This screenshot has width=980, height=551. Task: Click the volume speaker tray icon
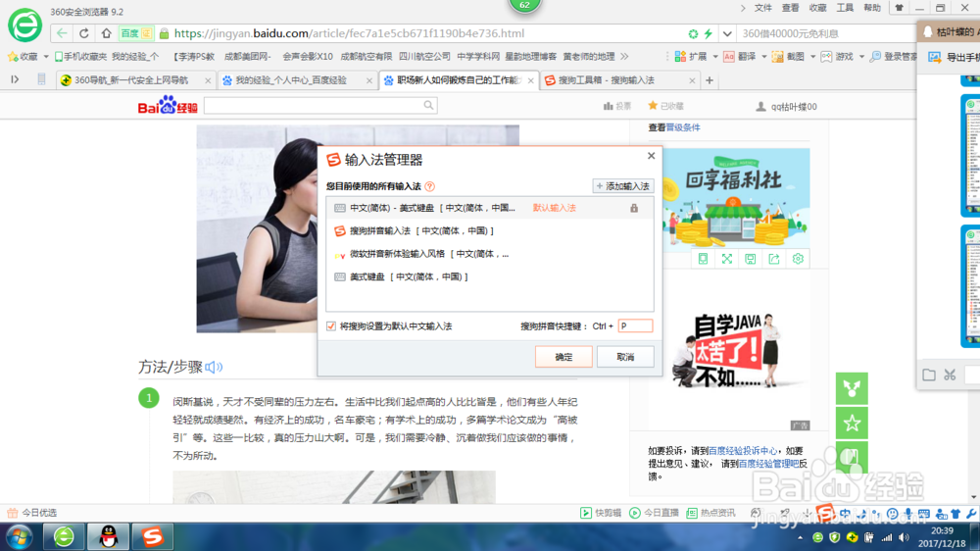click(904, 537)
